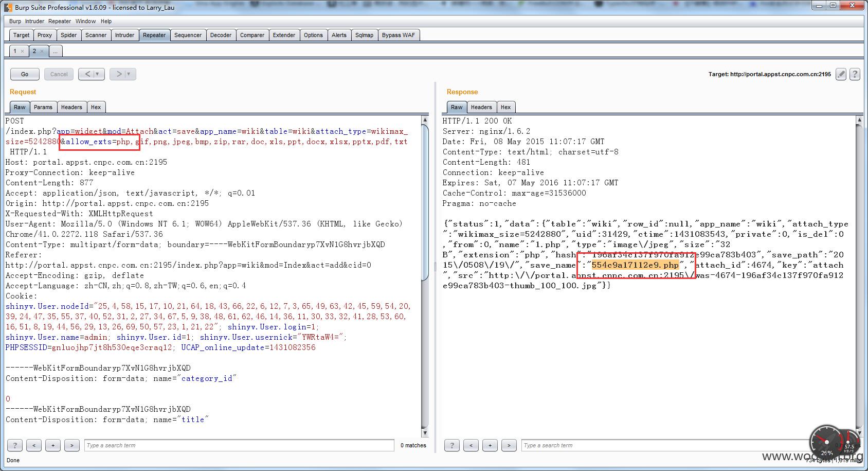Open the Window menu
Screen dimensions: 868x471
[x=85, y=21]
